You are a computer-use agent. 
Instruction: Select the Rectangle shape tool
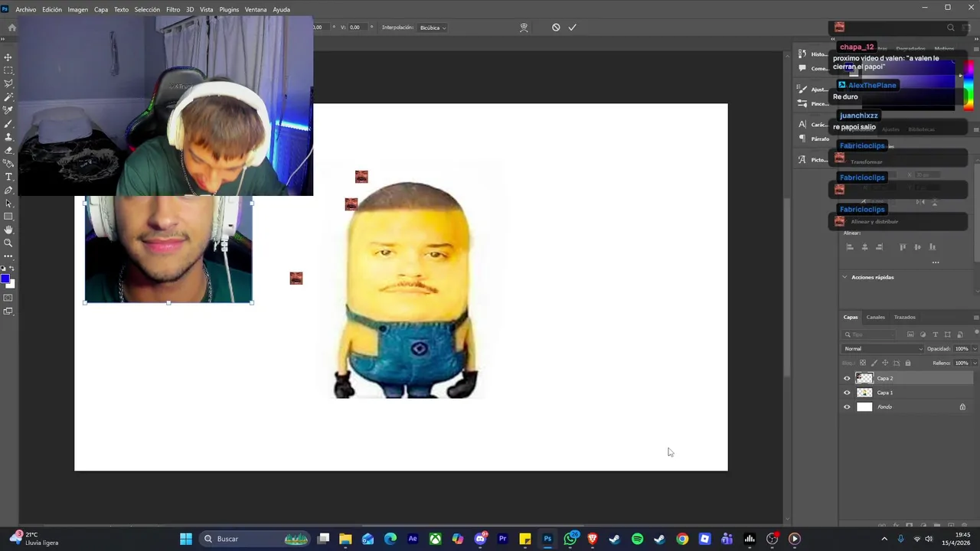pyautogui.click(x=8, y=217)
